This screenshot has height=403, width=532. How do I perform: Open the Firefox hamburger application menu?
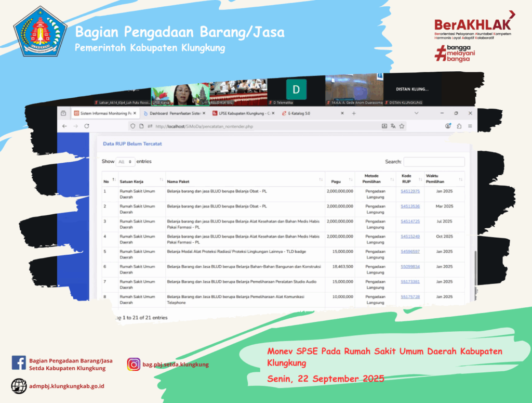coord(470,126)
